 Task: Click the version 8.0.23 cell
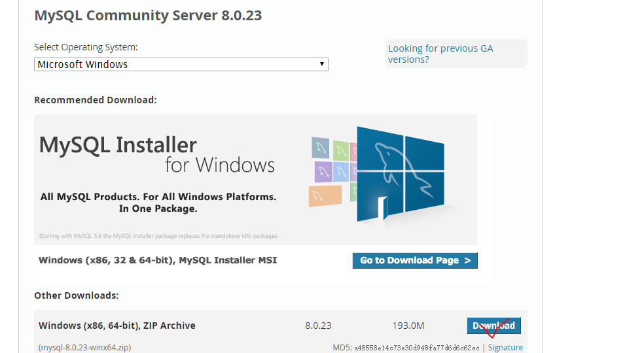coord(318,326)
